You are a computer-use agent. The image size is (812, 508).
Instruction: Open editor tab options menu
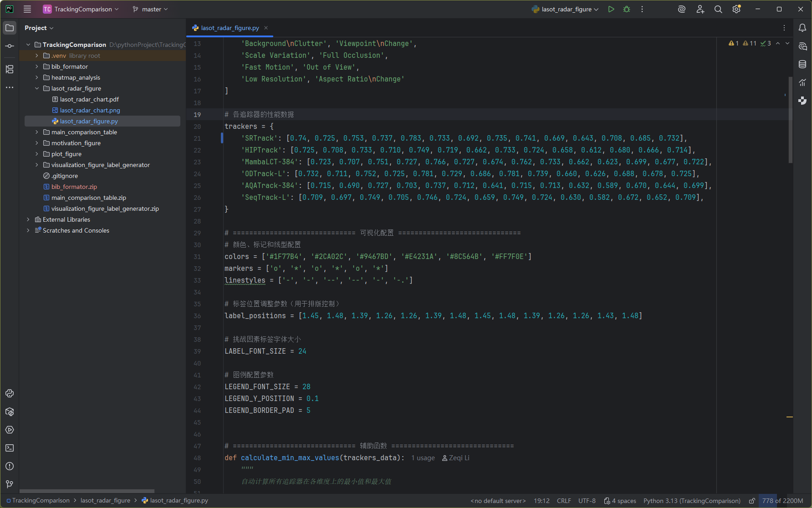click(784, 28)
